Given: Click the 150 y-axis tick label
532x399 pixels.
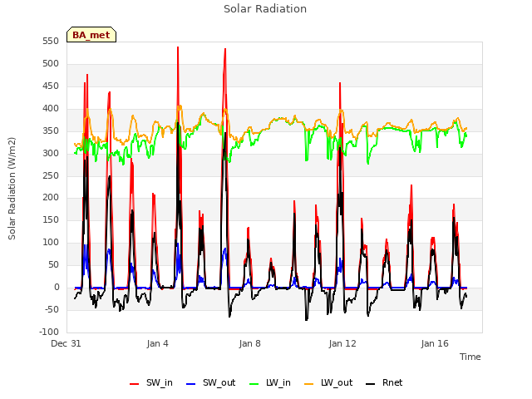Looking at the screenshot, I should (51, 219).
